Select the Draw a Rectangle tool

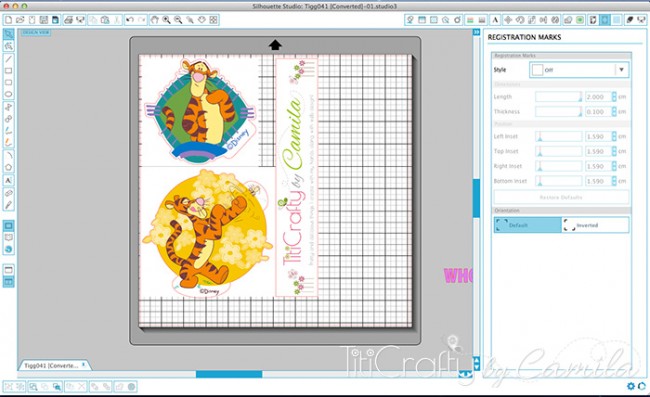[8, 71]
